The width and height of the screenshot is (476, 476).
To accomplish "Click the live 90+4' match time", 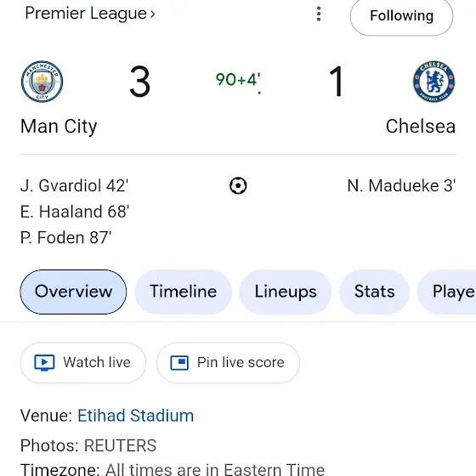I will (x=238, y=80).
